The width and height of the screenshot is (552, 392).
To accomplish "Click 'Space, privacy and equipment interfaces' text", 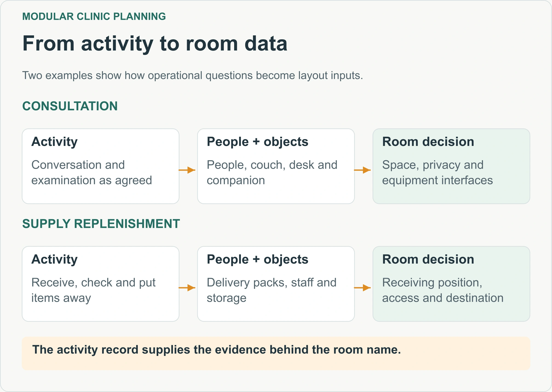I will [437, 173].
